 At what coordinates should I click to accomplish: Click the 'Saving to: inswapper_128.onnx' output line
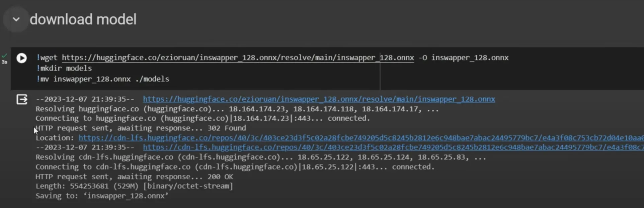click(102, 196)
